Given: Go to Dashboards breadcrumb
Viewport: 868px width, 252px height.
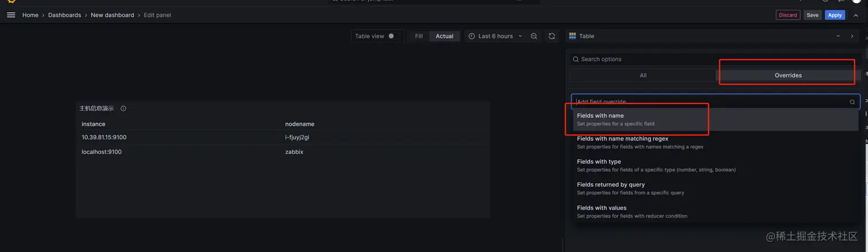Looking at the screenshot, I should click(64, 15).
